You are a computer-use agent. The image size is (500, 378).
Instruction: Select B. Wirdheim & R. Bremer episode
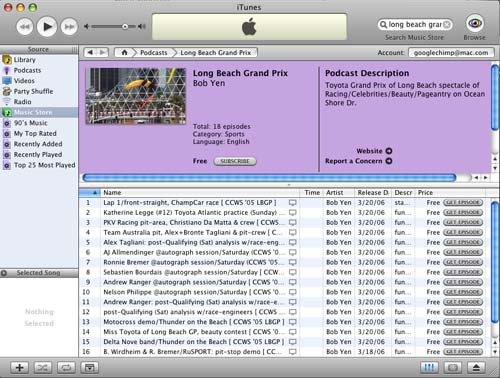point(285,352)
